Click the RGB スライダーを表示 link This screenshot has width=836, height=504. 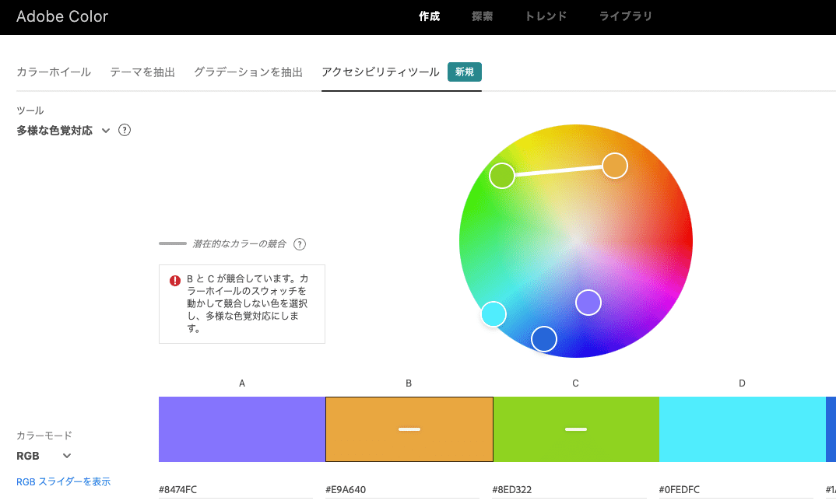[x=63, y=481]
